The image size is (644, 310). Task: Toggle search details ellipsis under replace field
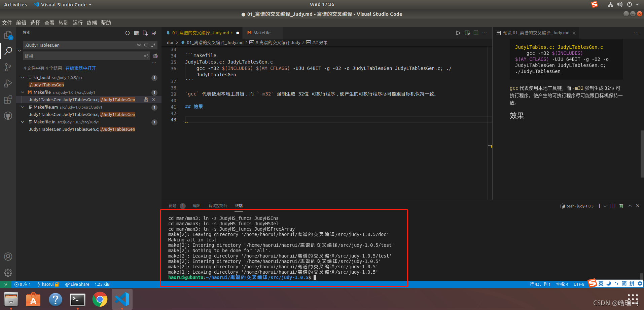click(154, 63)
